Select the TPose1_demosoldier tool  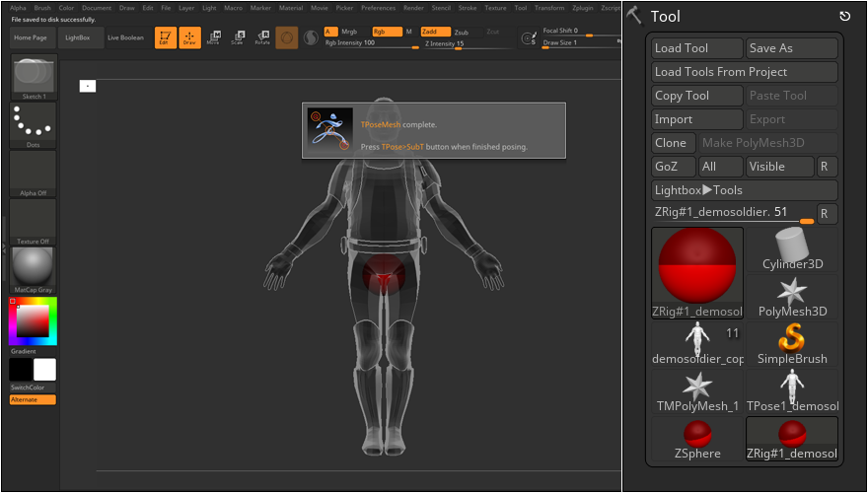[792, 391]
